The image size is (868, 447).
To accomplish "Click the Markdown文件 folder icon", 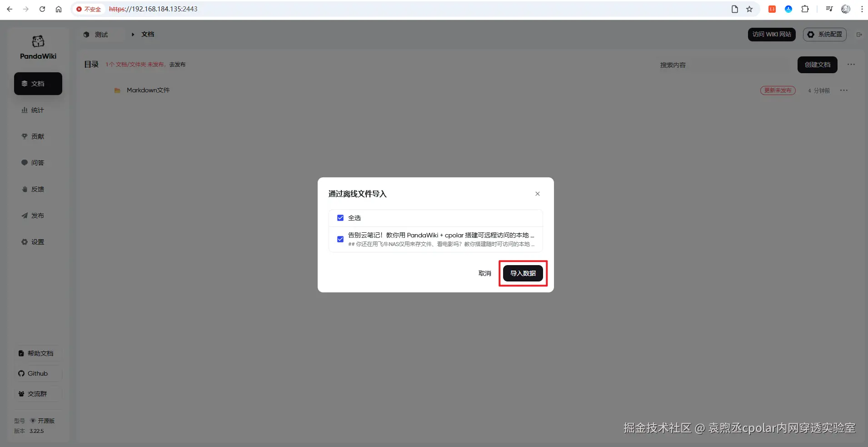I will point(117,90).
